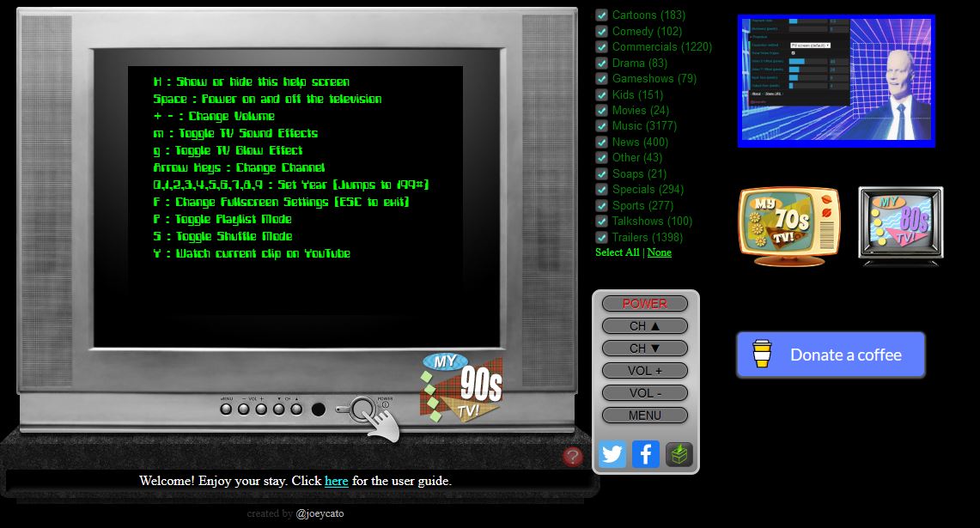Open the "here" user guide link

pyautogui.click(x=336, y=481)
